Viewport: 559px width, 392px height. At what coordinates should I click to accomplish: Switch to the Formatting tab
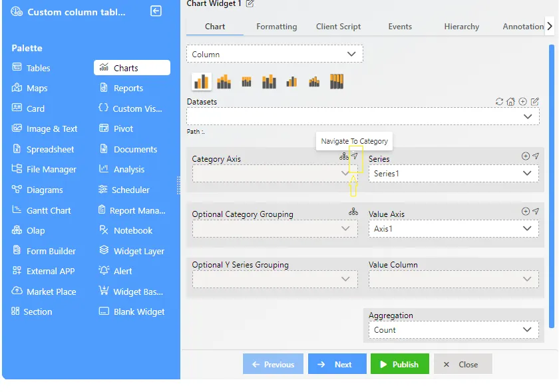(x=277, y=27)
